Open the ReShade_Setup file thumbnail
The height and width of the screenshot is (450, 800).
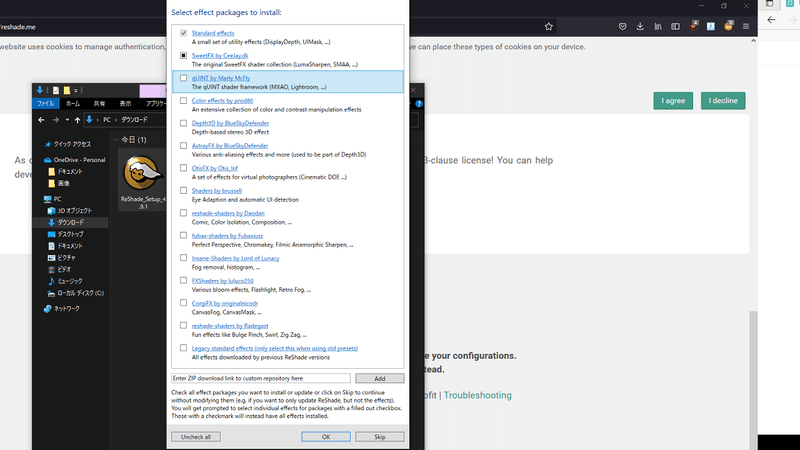[x=142, y=181]
